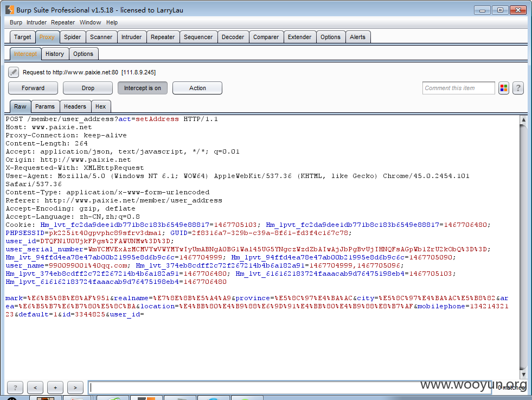Screen dimensions: 532x400
Task: Open the Burp menu
Action: coord(16,22)
